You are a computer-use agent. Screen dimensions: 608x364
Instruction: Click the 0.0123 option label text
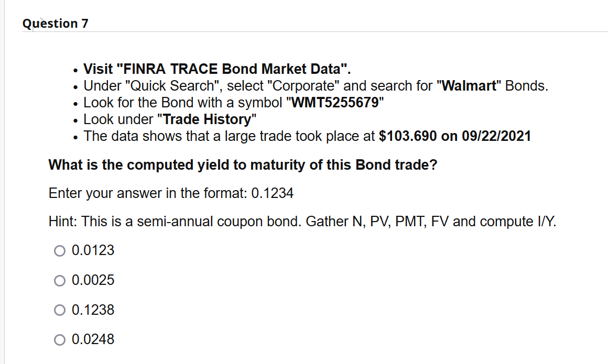(93, 250)
